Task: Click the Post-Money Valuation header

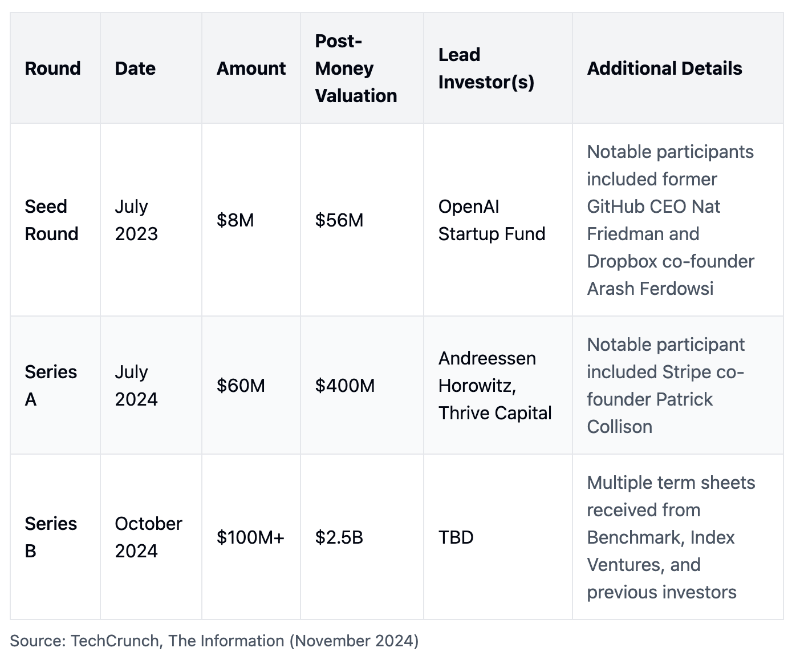Action: pyautogui.click(x=356, y=68)
